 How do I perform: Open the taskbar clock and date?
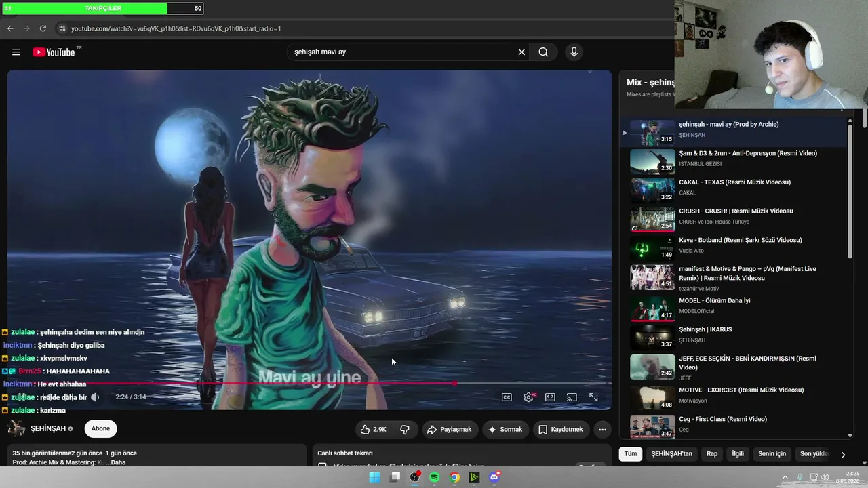click(x=848, y=477)
